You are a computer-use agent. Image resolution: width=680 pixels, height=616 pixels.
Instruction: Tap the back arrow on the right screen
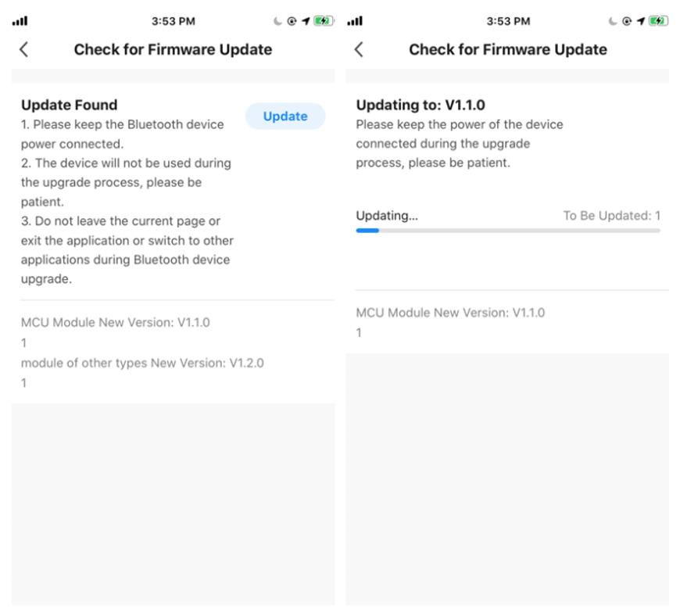(359, 49)
